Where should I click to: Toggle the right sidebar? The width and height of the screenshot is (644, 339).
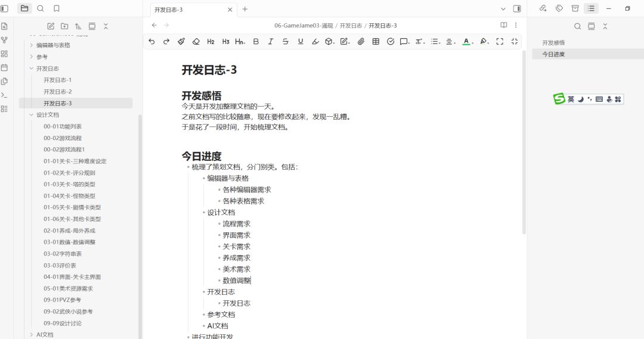point(517,8)
